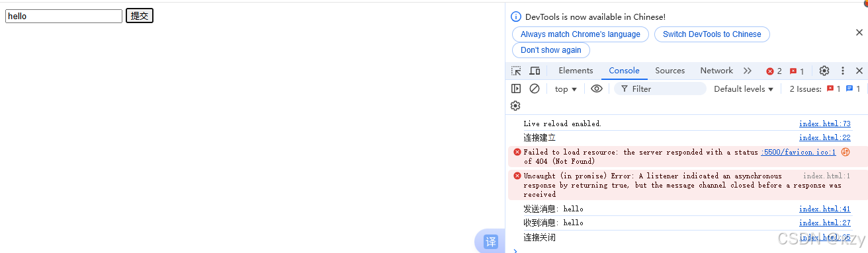
Task: Open source link index.html:22
Action: click(x=824, y=137)
